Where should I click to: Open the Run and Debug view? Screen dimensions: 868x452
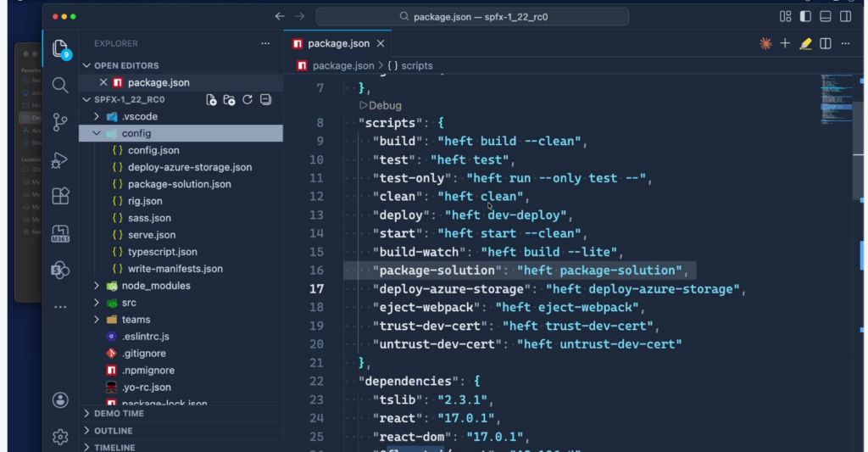(x=60, y=159)
